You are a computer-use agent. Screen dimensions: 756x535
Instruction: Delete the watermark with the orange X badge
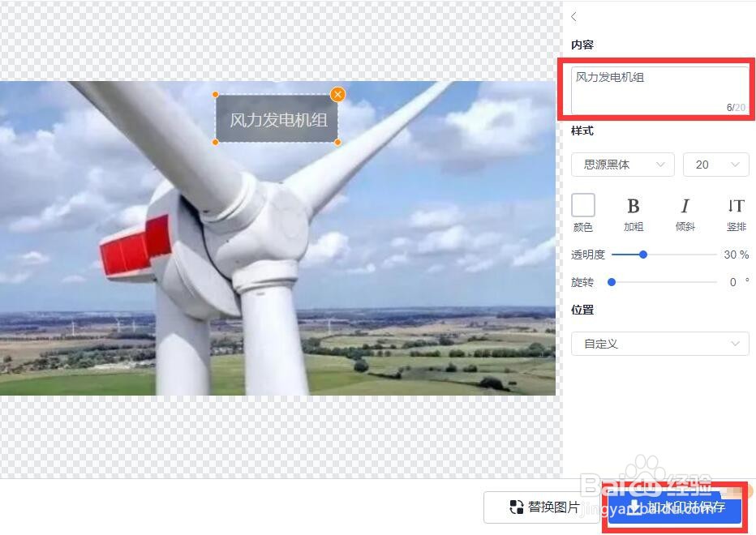point(337,94)
